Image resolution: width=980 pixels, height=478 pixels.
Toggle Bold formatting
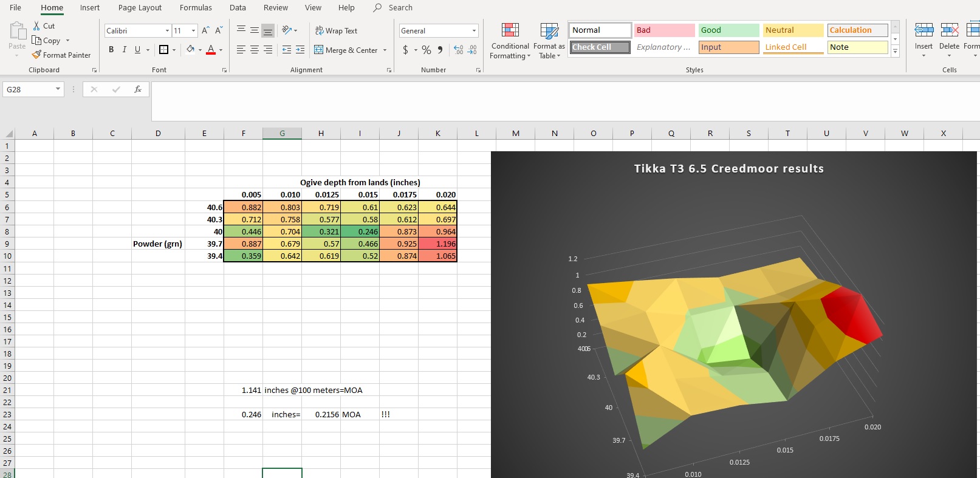(x=111, y=50)
